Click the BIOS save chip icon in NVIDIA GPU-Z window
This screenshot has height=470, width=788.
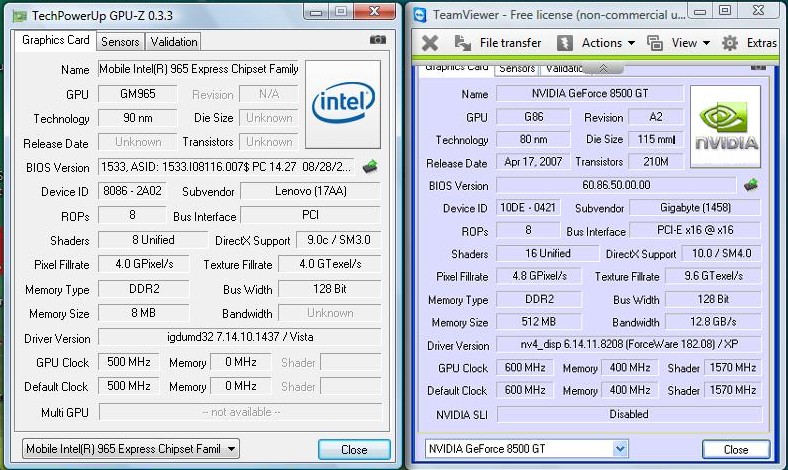pos(751,185)
